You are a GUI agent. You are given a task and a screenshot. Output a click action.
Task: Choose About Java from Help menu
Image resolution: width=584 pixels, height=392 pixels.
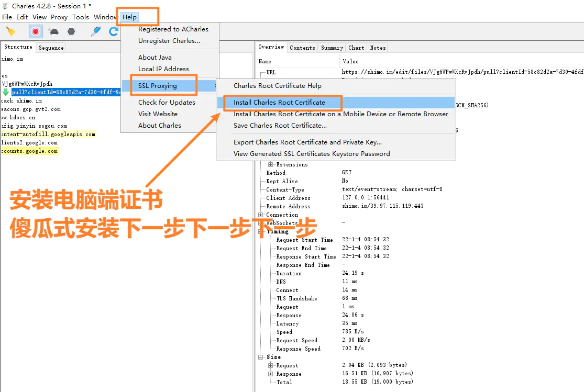(x=155, y=58)
